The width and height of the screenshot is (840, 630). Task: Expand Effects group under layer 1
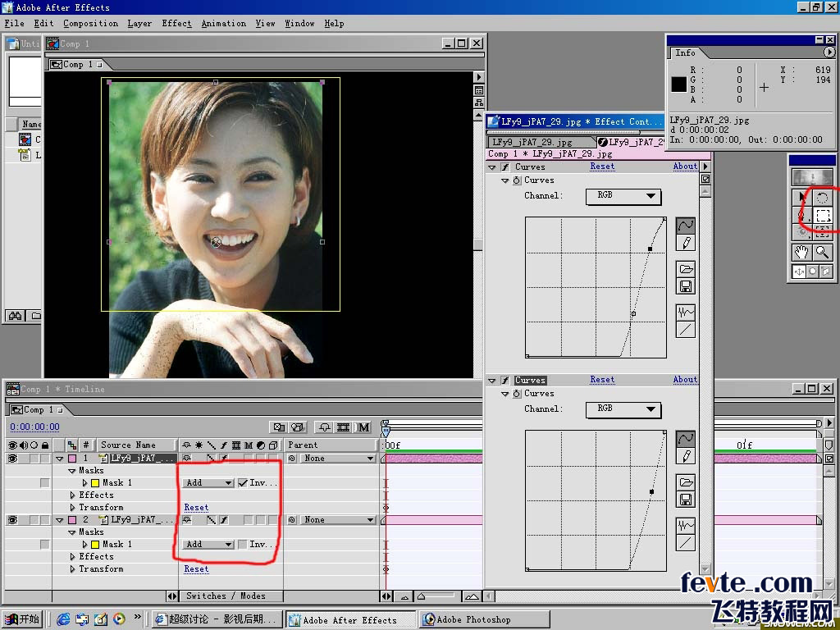pyautogui.click(x=73, y=495)
